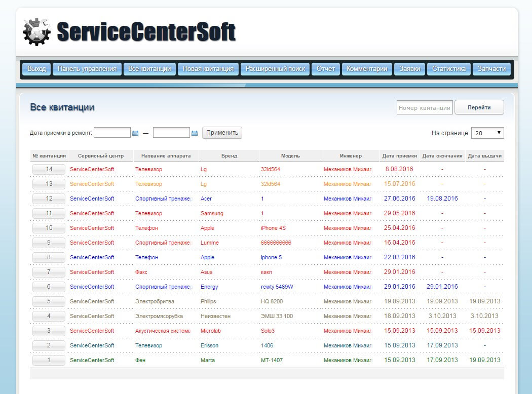Open Новая квитанция menu item
The width and height of the screenshot is (532, 394).
point(208,69)
